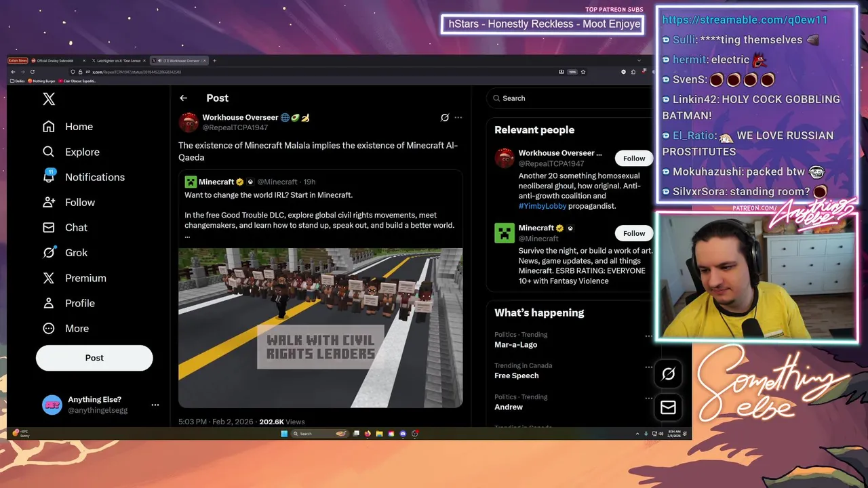Open the Andrew trending topic
The height and width of the screenshot is (488, 868).
pos(509,407)
